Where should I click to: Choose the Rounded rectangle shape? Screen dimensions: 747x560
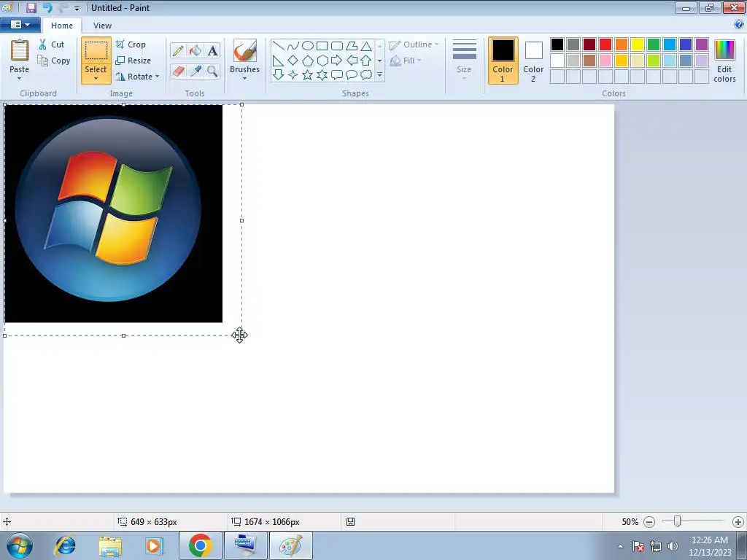pos(337,46)
